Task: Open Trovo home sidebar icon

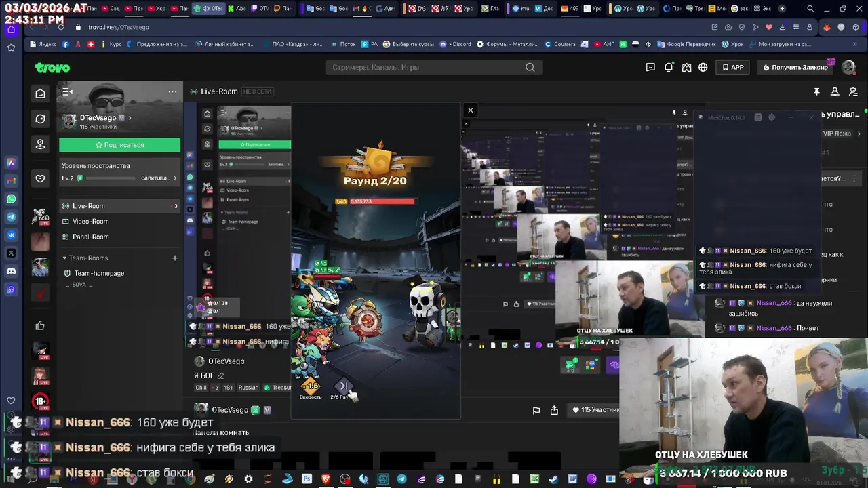Action: click(40, 94)
